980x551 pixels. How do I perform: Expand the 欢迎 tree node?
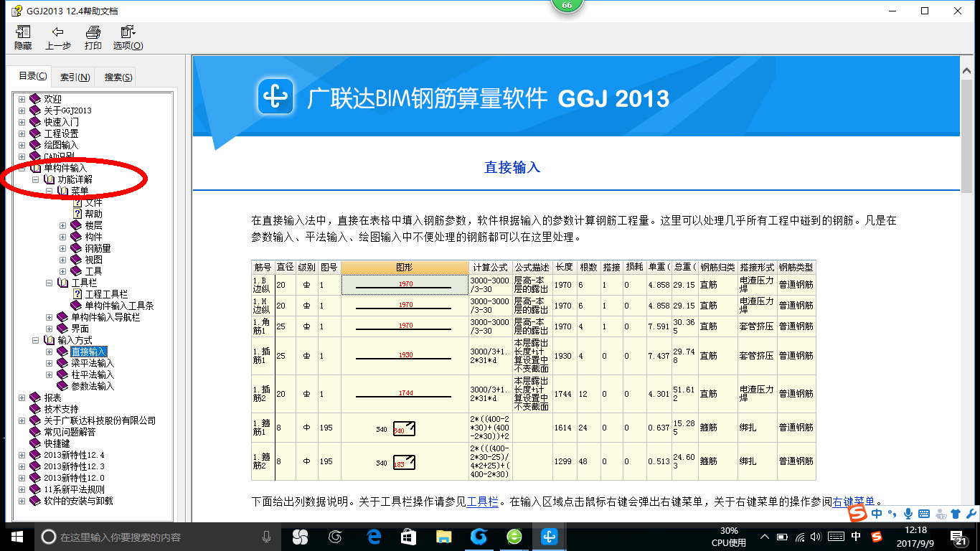(22, 99)
